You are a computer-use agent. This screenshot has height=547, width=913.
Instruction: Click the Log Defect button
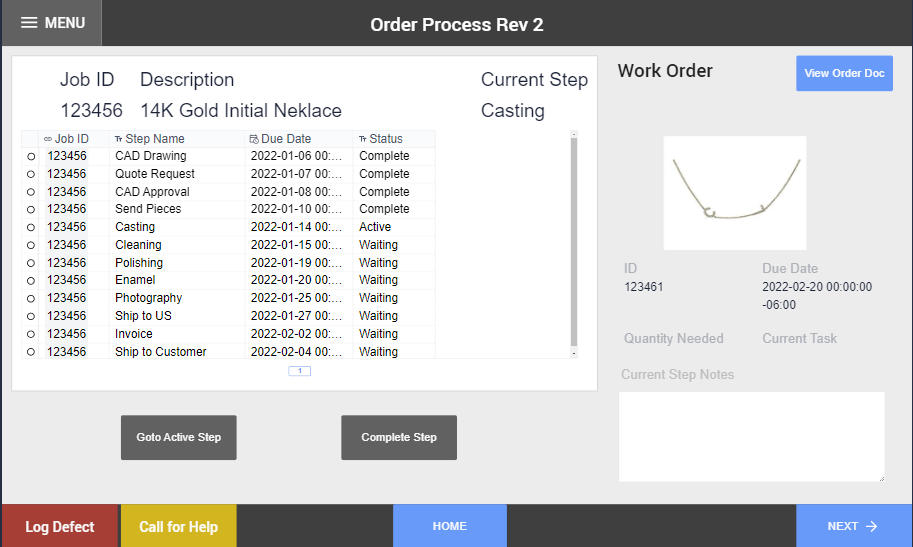coord(60,526)
